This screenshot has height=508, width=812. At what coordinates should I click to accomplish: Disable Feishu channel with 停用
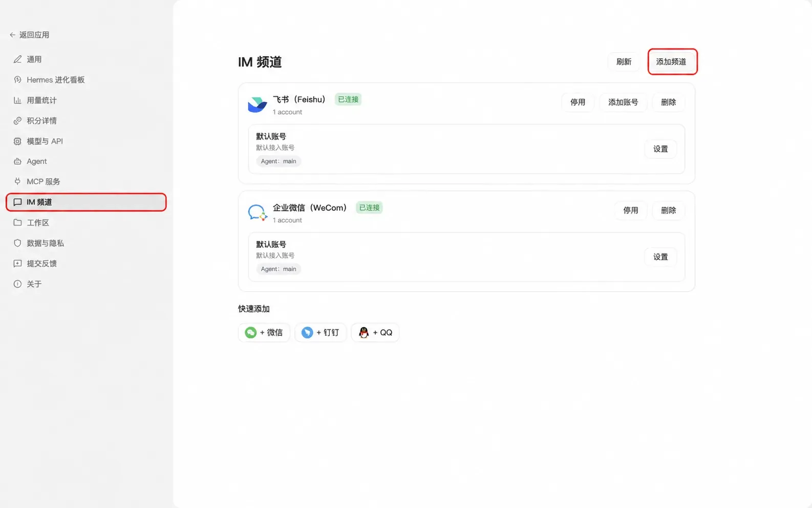578,102
